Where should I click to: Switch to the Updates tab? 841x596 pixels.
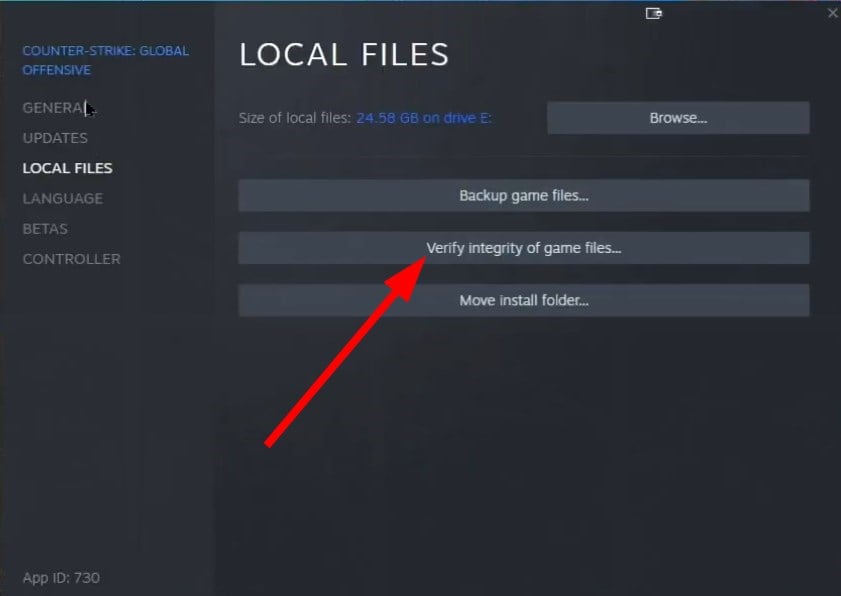tap(55, 138)
